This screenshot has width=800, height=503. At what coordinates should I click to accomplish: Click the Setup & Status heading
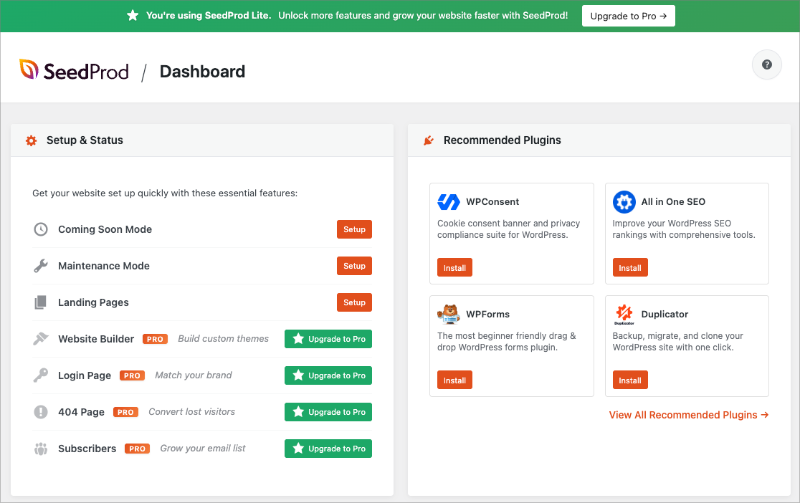85,140
